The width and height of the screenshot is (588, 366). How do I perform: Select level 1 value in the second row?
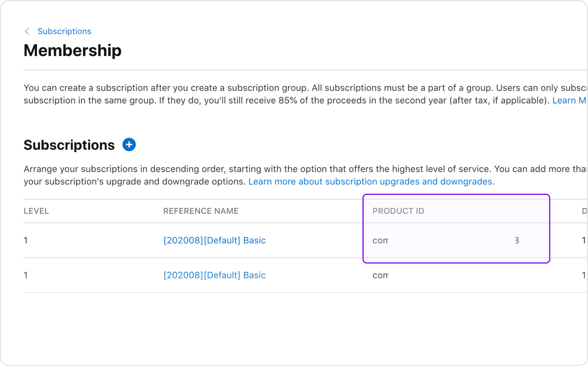[26, 275]
